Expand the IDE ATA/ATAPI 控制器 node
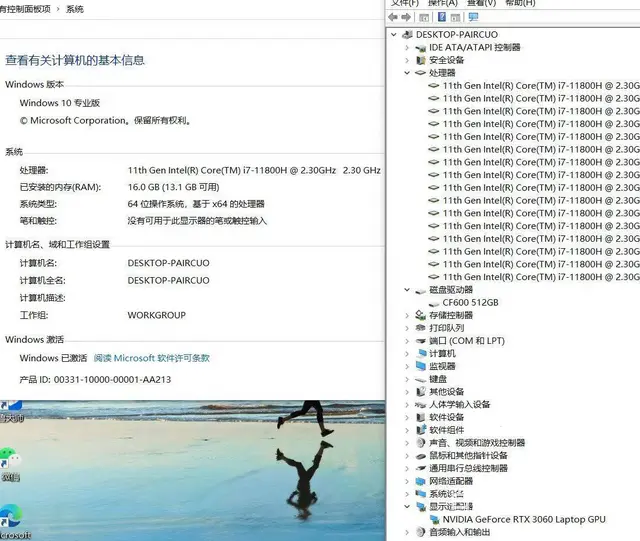The width and height of the screenshot is (640, 541). 407,48
